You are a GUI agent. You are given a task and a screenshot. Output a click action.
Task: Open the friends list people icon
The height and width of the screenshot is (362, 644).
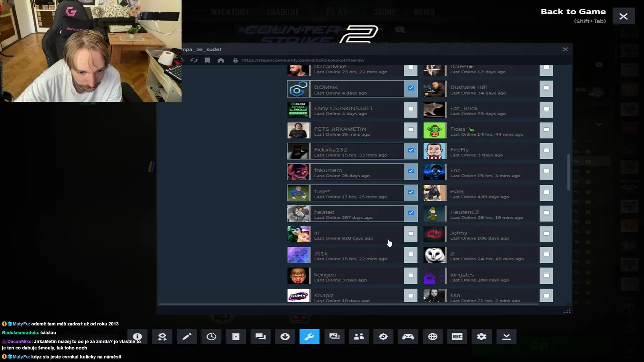[x=359, y=337]
